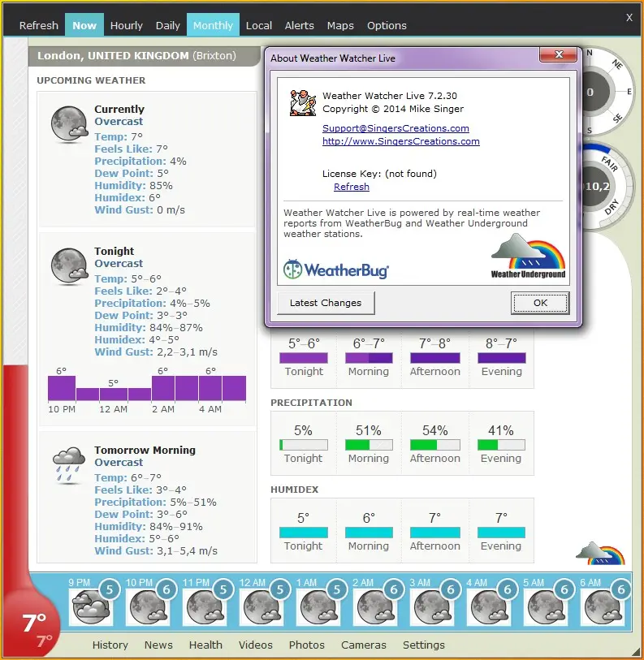Open the http://www.SingersCreations.com link
Screen dimensions: 644x660
401,141
